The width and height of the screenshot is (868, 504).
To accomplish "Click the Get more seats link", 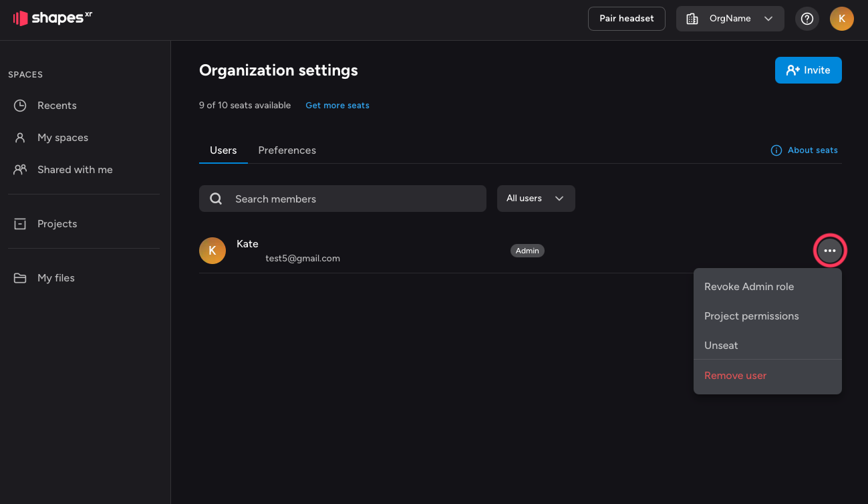I will pyautogui.click(x=337, y=106).
